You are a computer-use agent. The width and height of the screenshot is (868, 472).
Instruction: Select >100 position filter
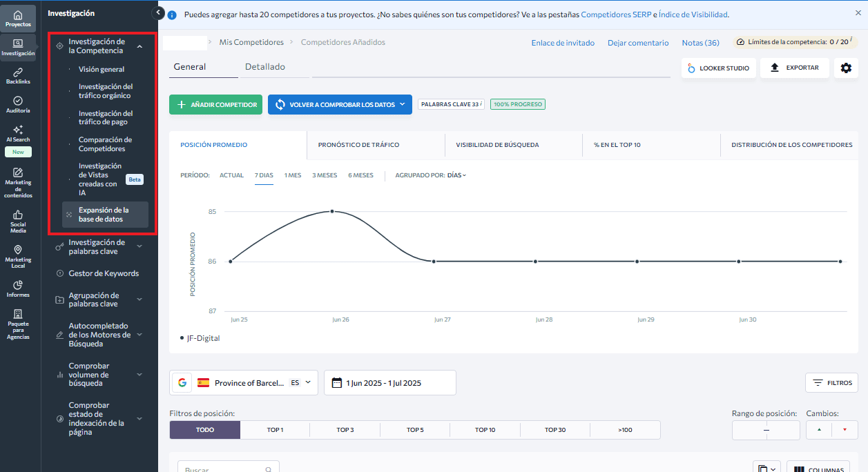[x=625, y=430]
